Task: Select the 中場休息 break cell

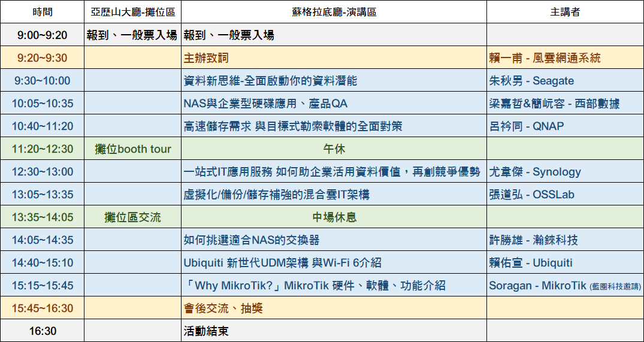Action: tap(334, 217)
